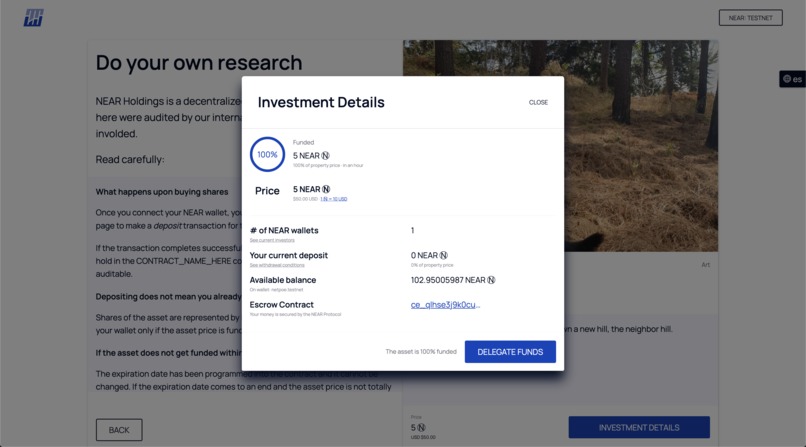
Task: Open the See current investors link
Action: 272,240
